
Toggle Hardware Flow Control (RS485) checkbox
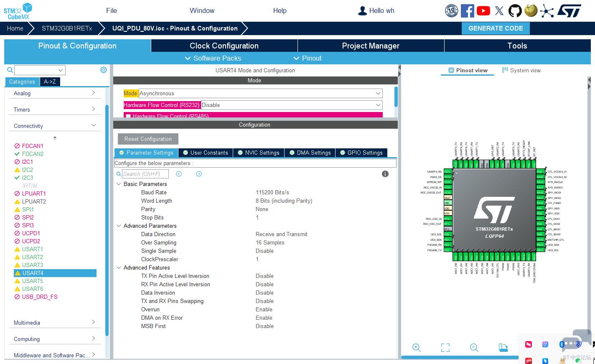[x=128, y=116]
